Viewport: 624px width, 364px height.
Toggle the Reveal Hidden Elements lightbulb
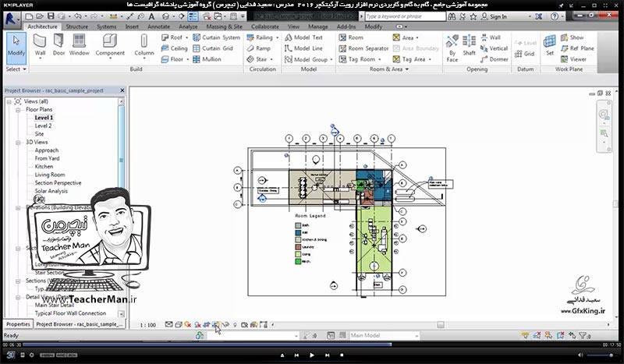(x=235, y=325)
